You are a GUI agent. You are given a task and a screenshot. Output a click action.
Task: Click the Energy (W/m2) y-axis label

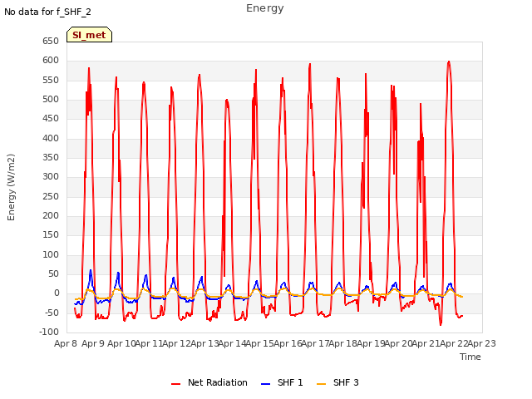(11, 187)
